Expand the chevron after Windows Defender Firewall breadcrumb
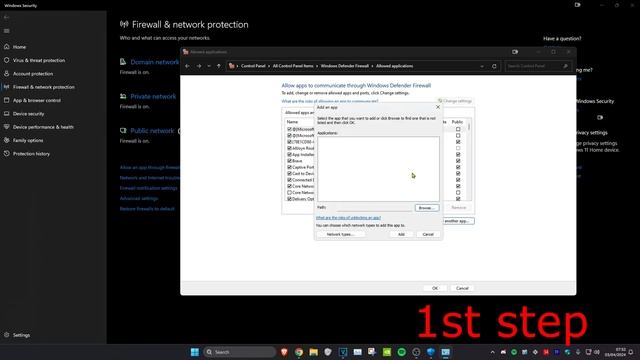This screenshot has width=640, height=360. (372, 66)
